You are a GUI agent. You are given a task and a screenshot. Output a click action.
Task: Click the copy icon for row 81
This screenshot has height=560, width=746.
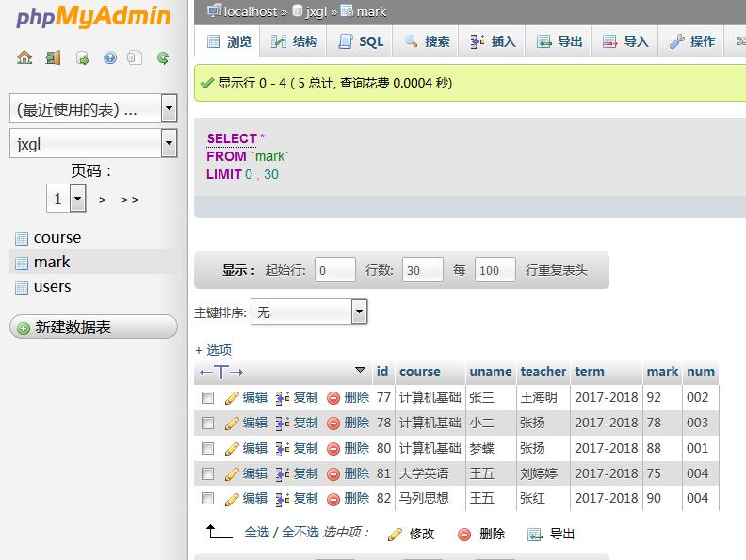(x=283, y=473)
